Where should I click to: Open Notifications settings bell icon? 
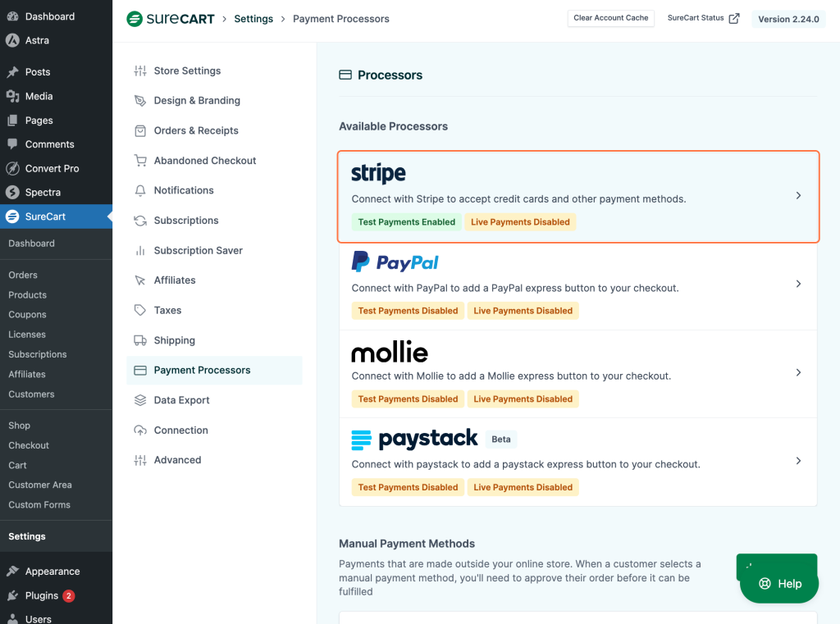pyautogui.click(x=139, y=190)
